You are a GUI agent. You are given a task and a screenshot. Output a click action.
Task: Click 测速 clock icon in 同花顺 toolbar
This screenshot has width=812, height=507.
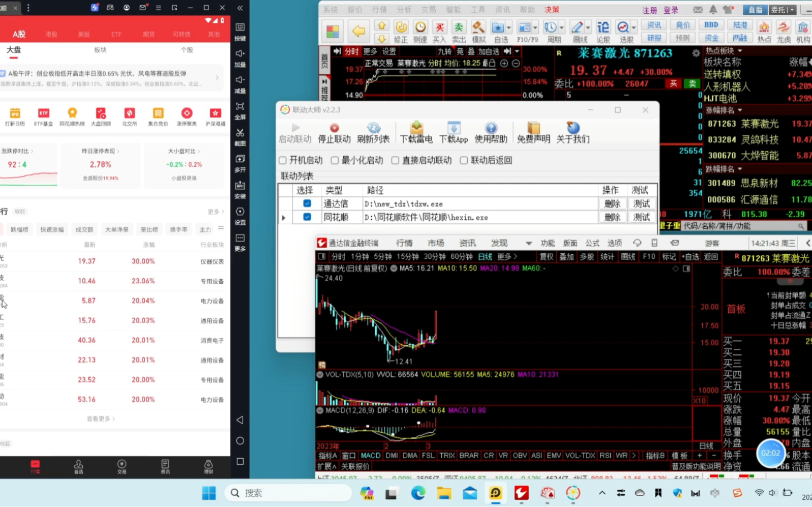click(x=420, y=27)
